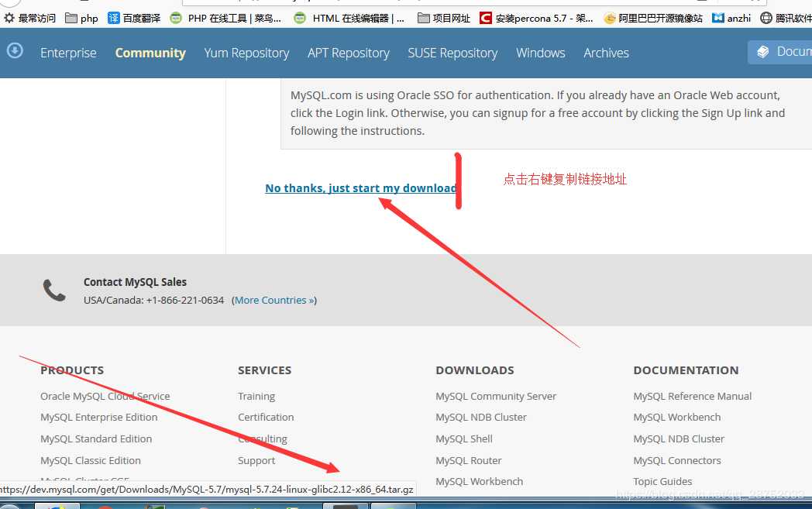Image resolution: width=812 pixels, height=509 pixels.
Task: Open MySQL Reference Manual link
Action: [x=693, y=396]
